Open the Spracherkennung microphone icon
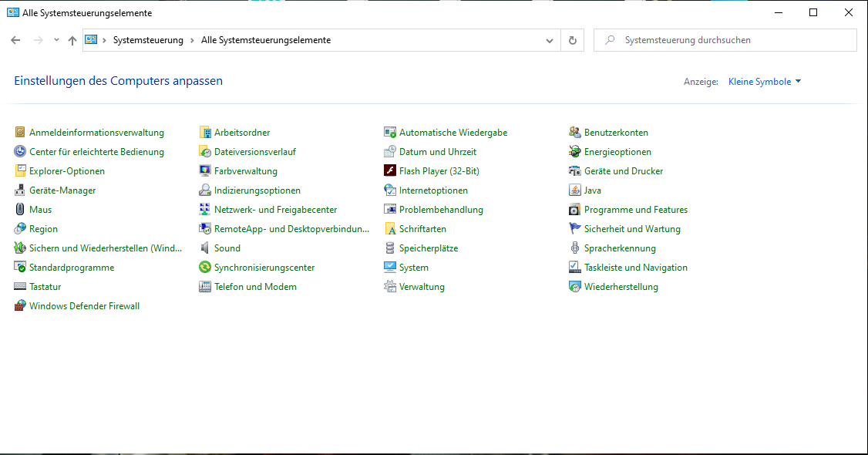 (x=574, y=248)
